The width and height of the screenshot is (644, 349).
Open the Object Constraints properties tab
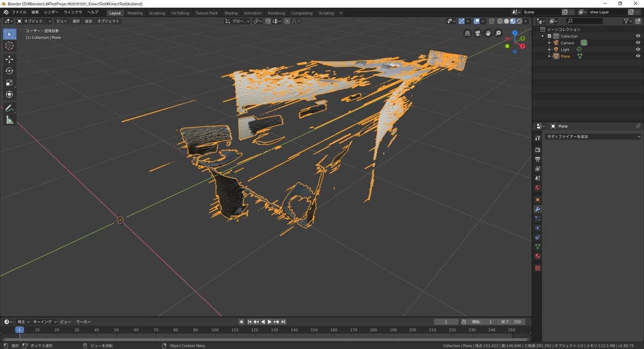[x=537, y=237]
